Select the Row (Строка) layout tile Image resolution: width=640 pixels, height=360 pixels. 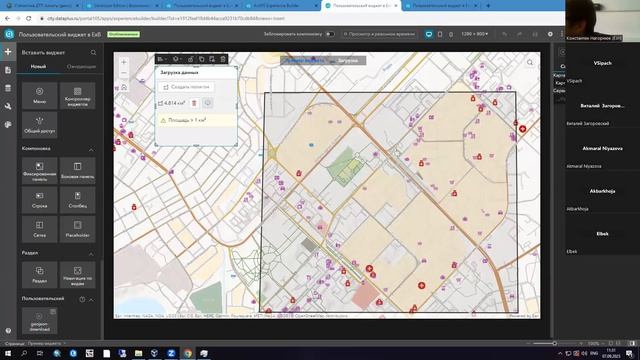click(x=40, y=200)
